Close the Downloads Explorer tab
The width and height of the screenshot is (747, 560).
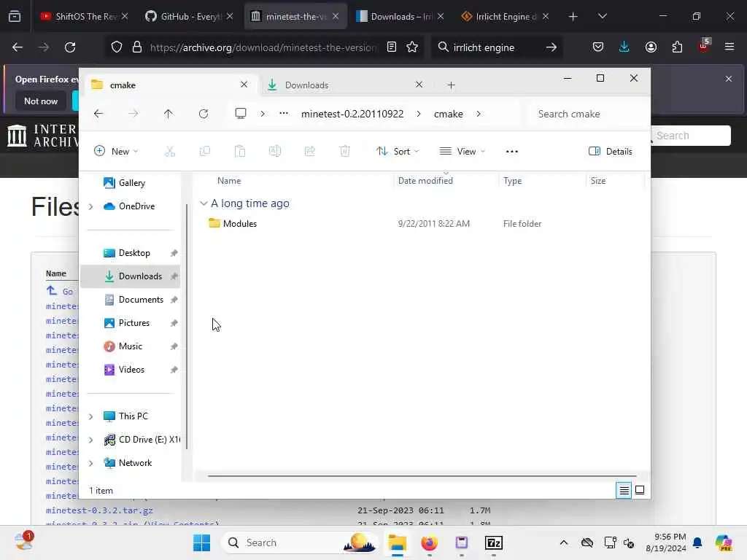(x=419, y=85)
